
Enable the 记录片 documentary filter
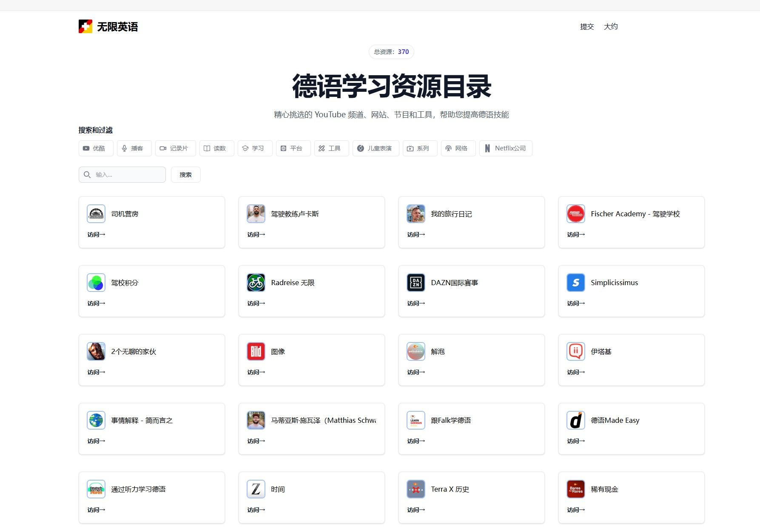[x=175, y=148]
